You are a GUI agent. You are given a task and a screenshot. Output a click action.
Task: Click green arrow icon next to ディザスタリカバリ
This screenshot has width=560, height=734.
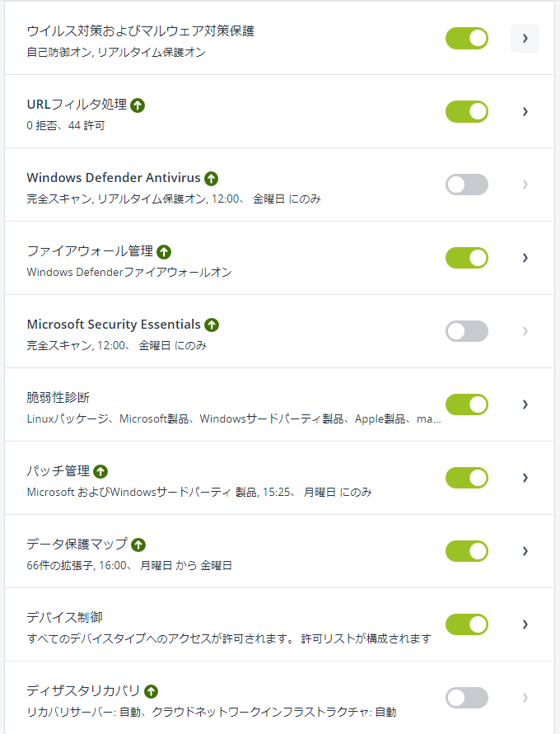pyautogui.click(x=151, y=691)
